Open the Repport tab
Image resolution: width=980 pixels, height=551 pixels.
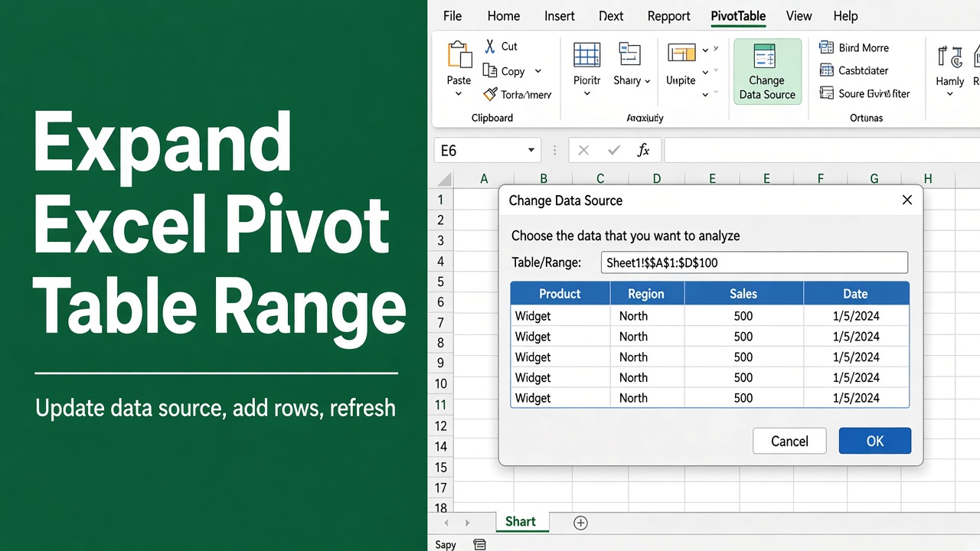pyautogui.click(x=669, y=16)
